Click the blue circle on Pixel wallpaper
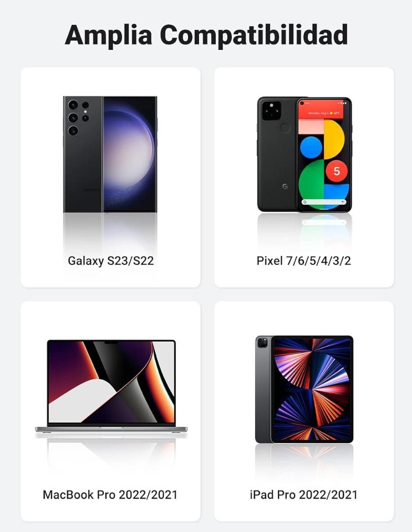Viewport: 412px width, 532px height. pyautogui.click(x=311, y=147)
